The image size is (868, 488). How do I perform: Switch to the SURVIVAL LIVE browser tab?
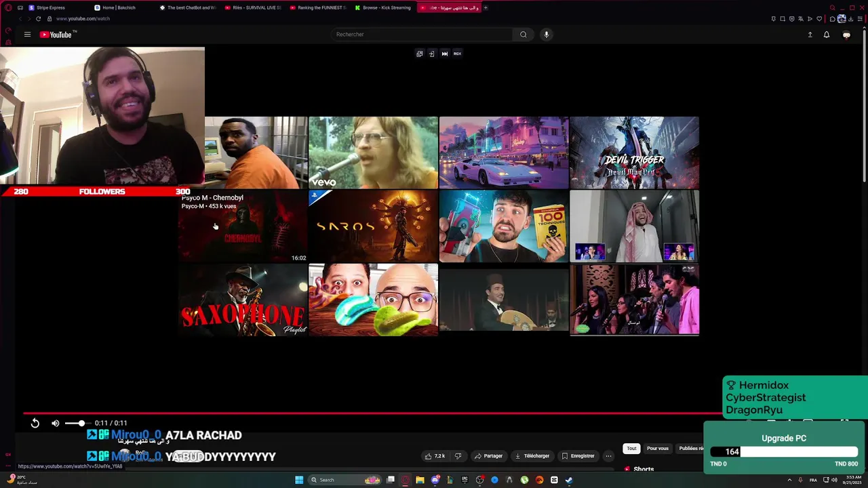point(252,7)
